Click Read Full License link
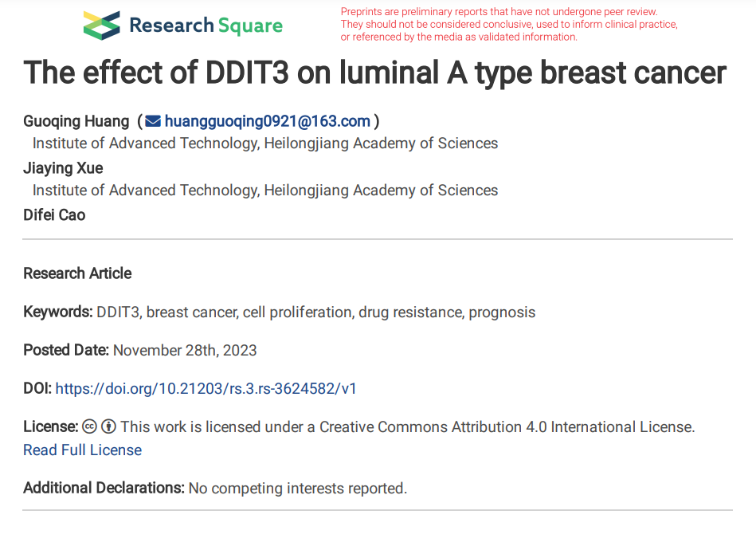The height and width of the screenshot is (550, 756). coord(82,450)
